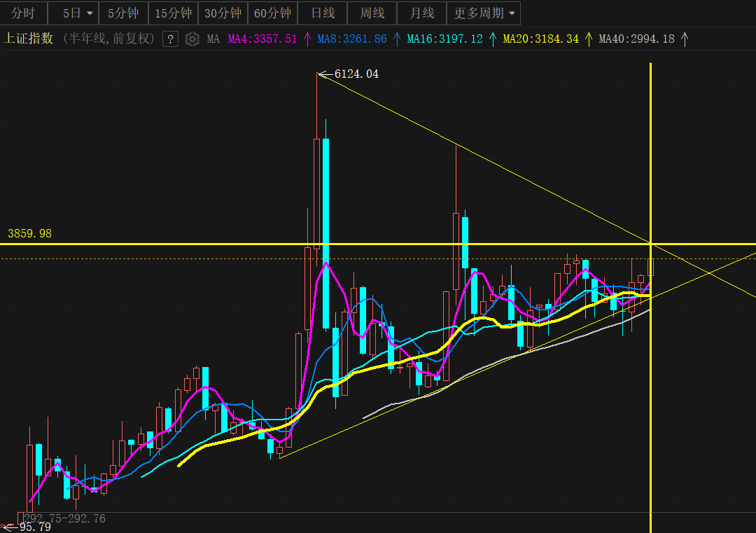Click the 292.75-292.76 range label
The width and height of the screenshot is (756, 533).
[64, 518]
